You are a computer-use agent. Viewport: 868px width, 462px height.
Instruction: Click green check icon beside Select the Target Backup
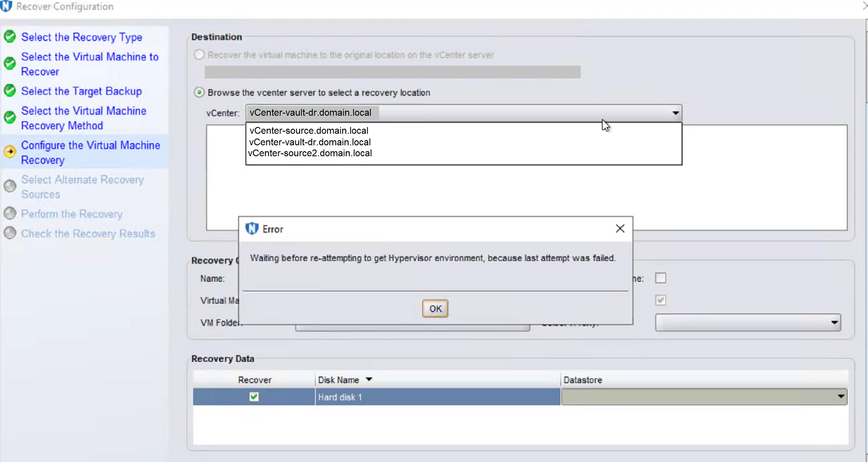pos(10,91)
